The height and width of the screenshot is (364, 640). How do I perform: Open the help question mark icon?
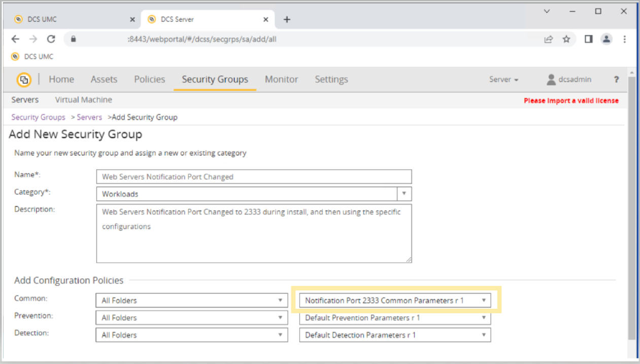point(616,80)
